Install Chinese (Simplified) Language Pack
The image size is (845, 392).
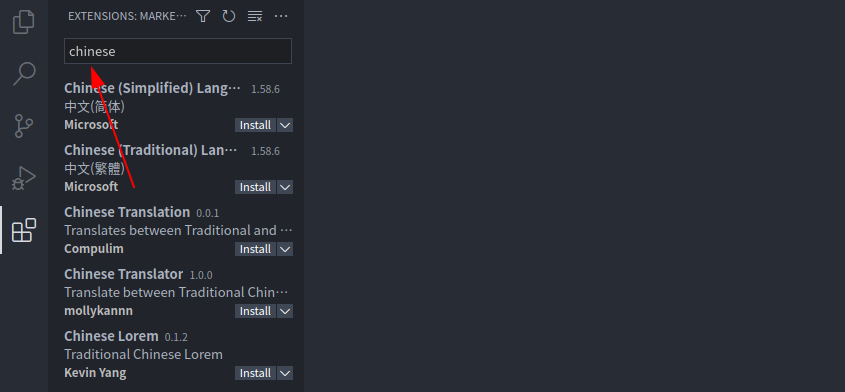(255, 125)
